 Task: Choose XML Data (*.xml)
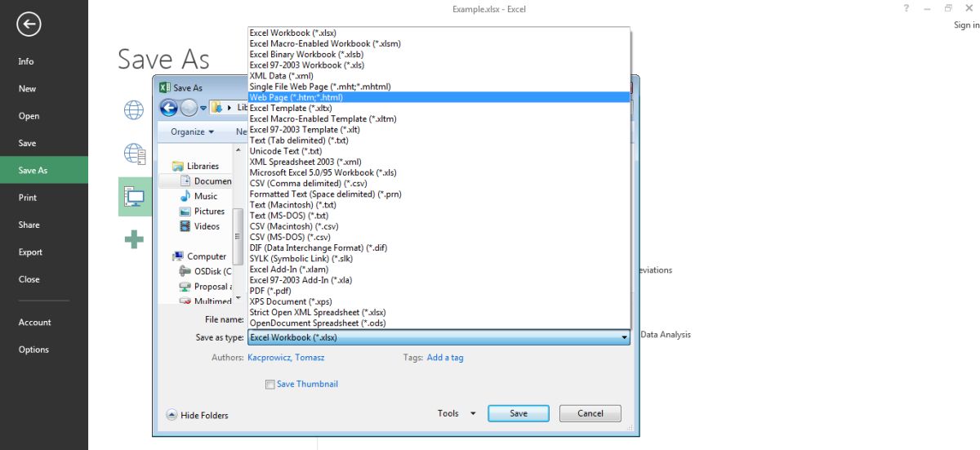[439, 75]
